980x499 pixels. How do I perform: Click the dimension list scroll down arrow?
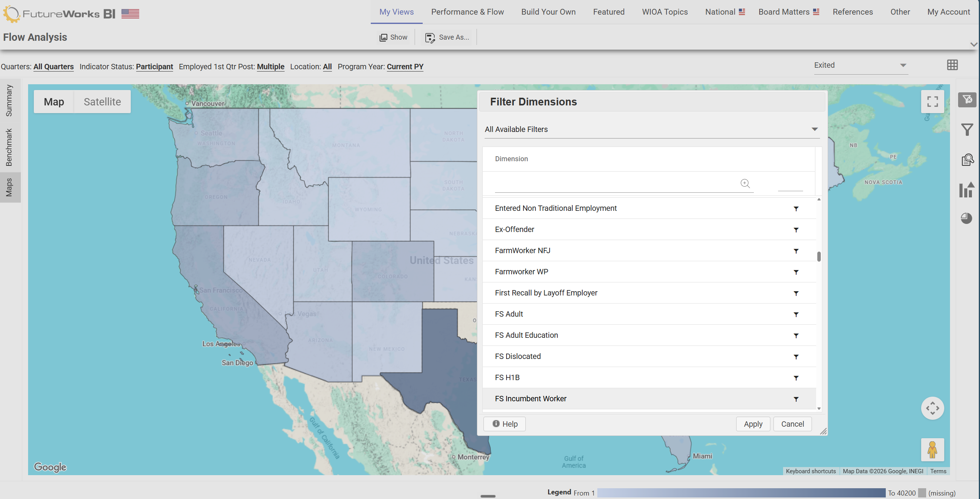819,409
